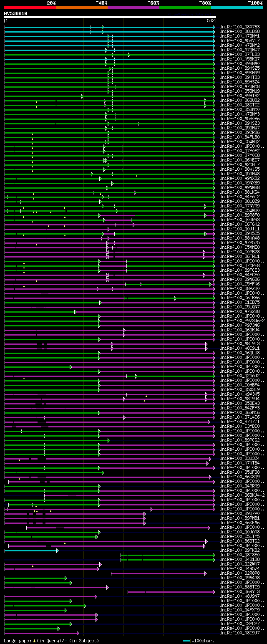Screen dimensions: 267x644
Task: Click the Large gaps legend text
Action: pyautogui.click(x=51, y=641)
